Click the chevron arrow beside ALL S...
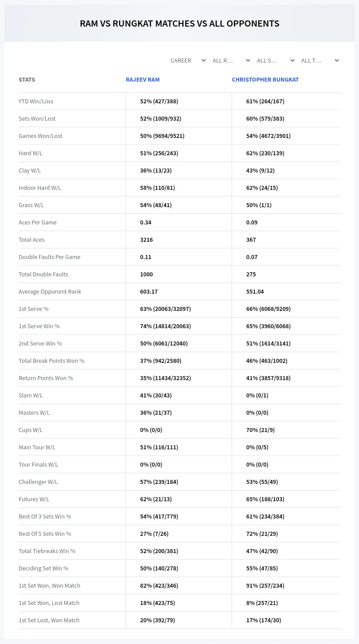 [x=292, y=60]
